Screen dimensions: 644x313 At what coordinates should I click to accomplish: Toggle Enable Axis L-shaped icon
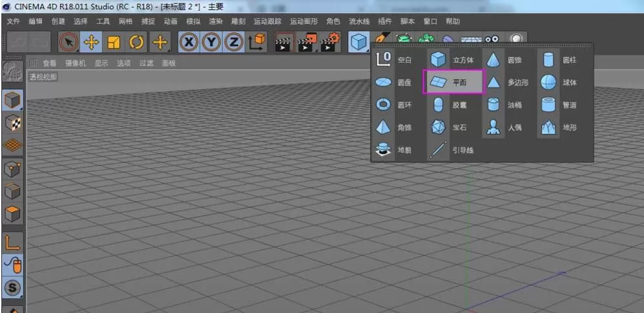pos(12,243)
